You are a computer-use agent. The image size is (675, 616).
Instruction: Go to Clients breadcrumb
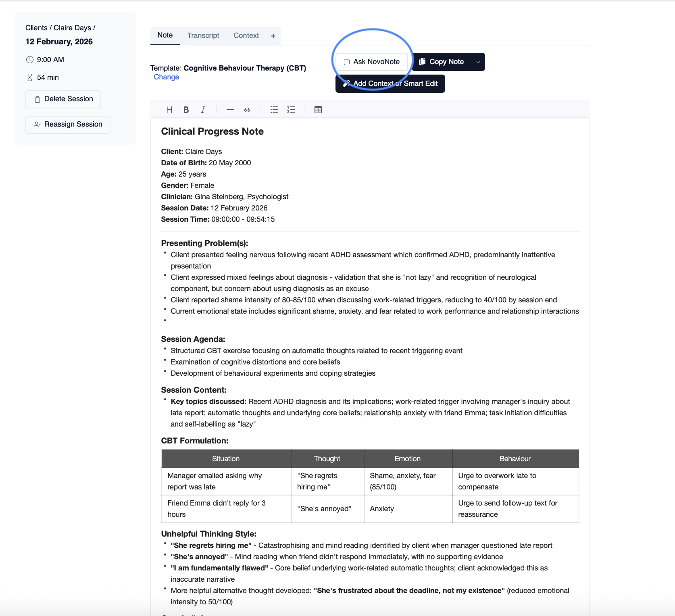(x=36, y=28)
